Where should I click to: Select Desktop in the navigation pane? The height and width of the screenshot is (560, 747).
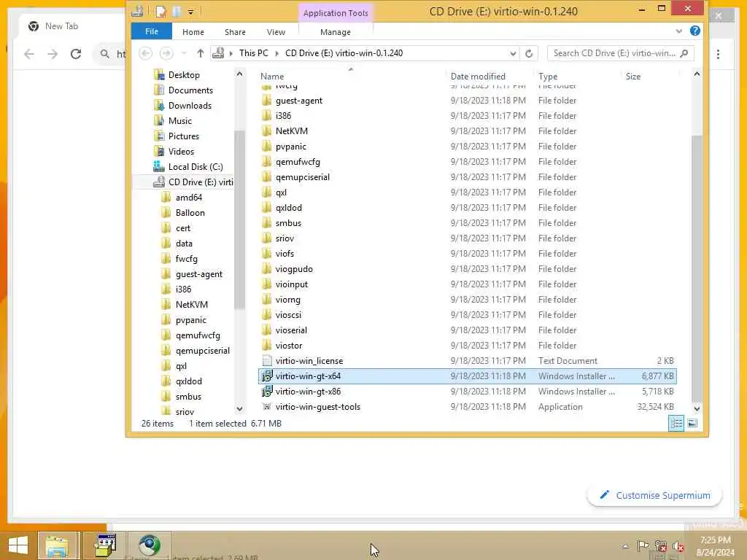click(x=184, y=75)
